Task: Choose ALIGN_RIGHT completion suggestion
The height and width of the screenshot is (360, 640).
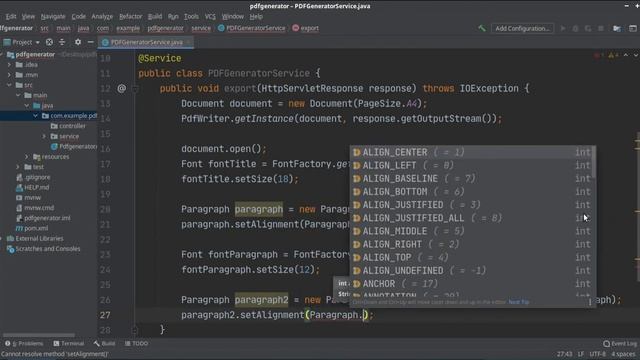Action: point(472,244)
